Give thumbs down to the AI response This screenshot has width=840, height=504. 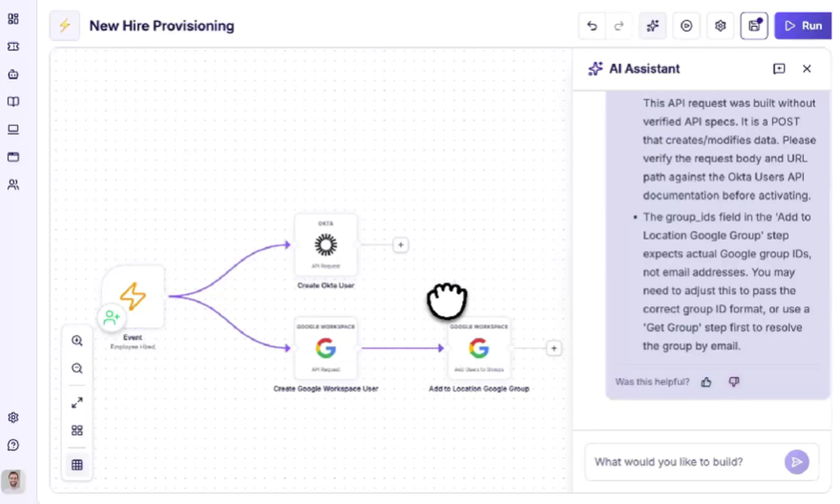click(734, 382)
